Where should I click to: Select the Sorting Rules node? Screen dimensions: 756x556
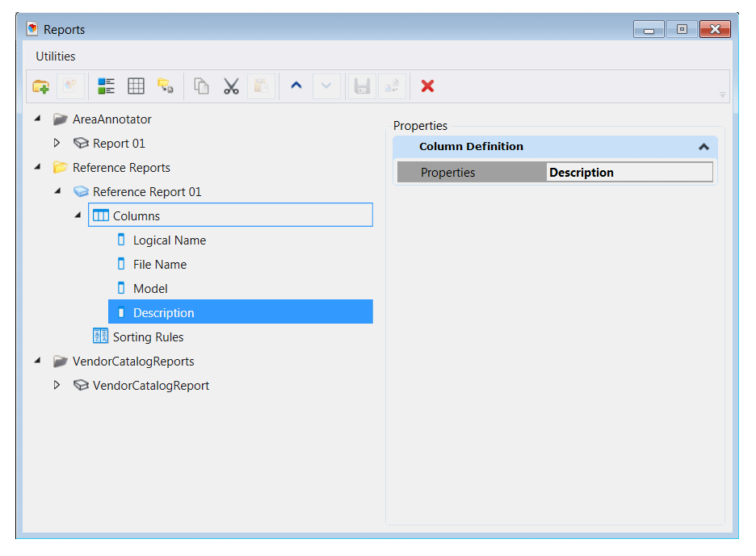point(148,337)
